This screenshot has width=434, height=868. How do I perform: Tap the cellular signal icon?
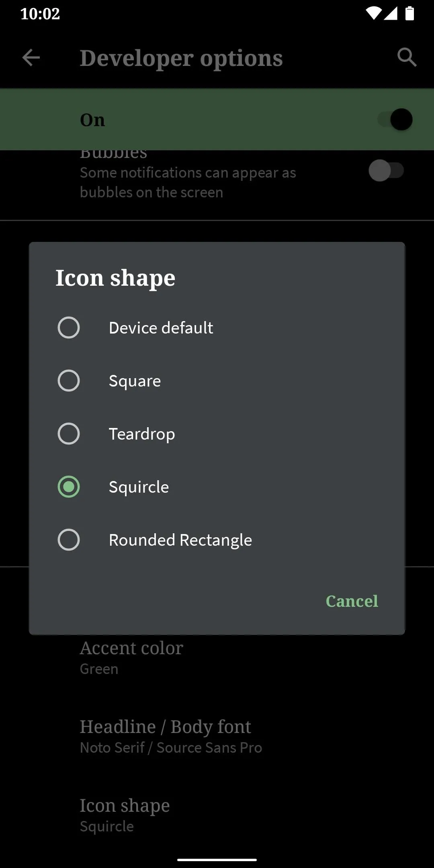tap(391, 14)
